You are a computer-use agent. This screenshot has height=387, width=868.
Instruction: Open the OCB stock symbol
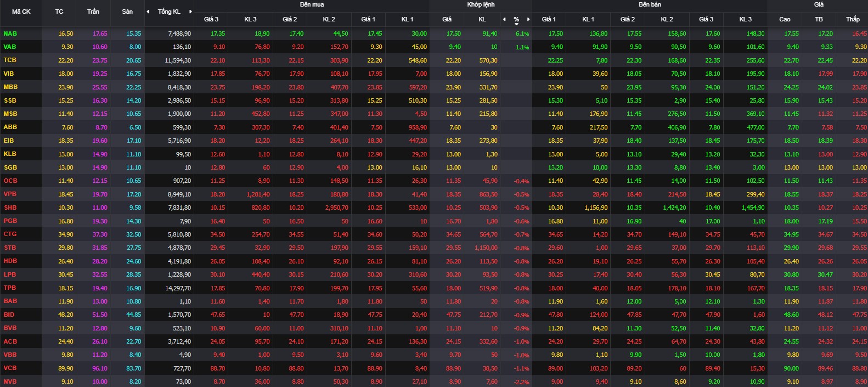point(10,181)
